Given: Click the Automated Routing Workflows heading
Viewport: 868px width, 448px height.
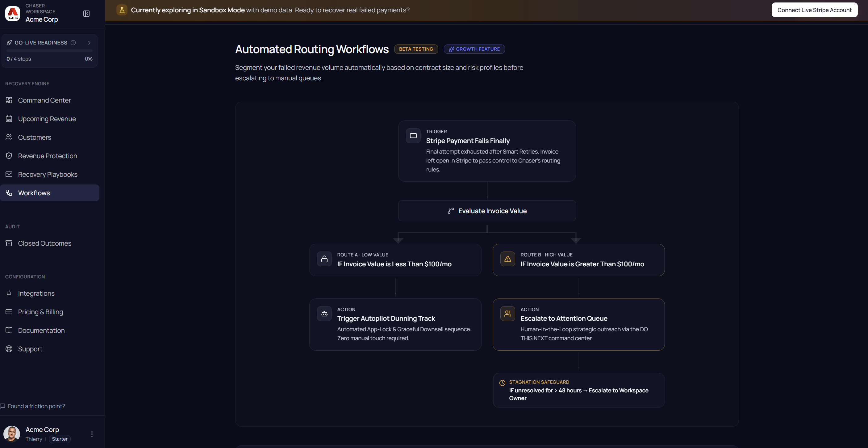Looking at the screenshot, I should (312, 49).
